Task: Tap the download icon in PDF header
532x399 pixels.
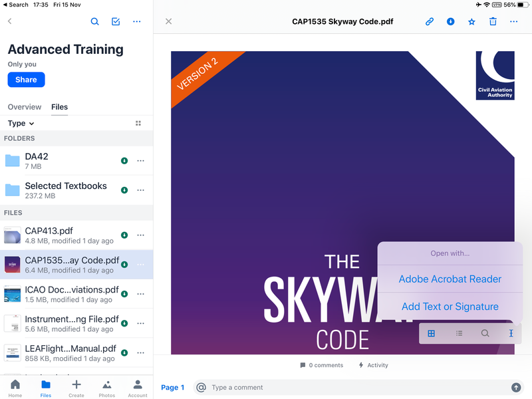Action: 451,22
